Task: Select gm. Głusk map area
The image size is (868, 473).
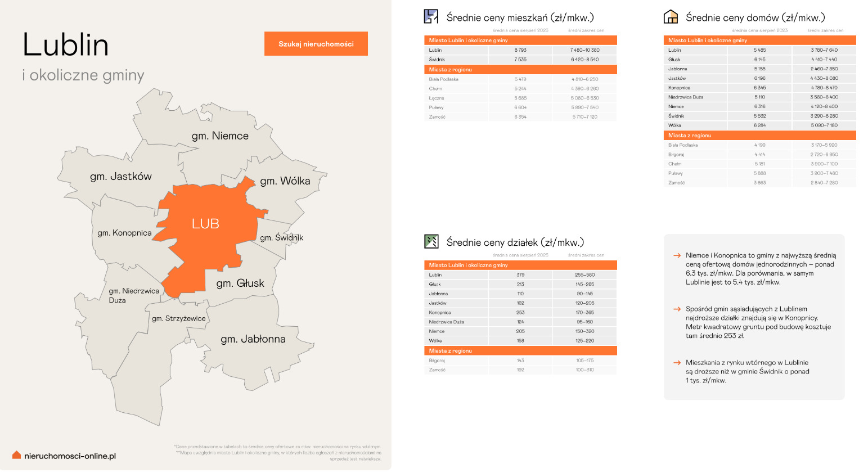Action: click(x=240, y=283)
